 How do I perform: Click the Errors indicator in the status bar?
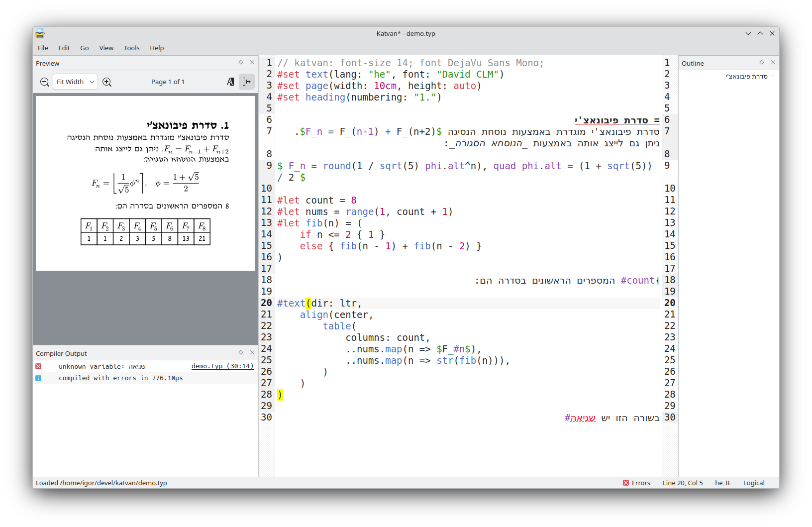click(x=637, y=482)
